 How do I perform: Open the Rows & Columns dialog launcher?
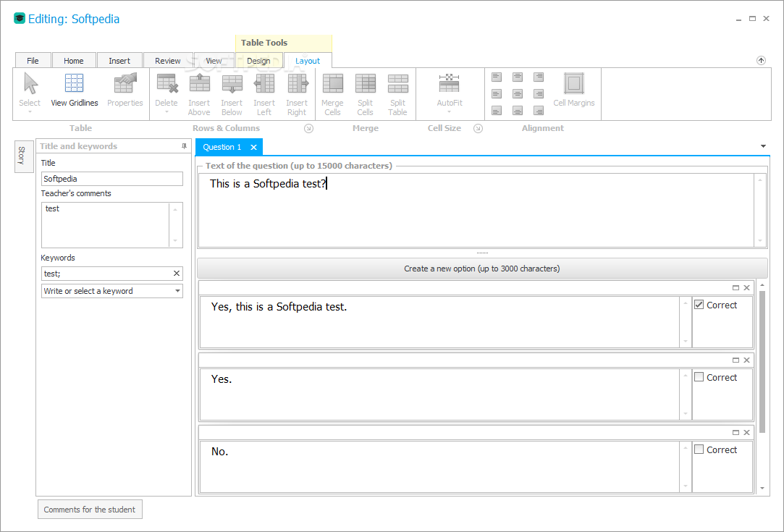point(309,129)
